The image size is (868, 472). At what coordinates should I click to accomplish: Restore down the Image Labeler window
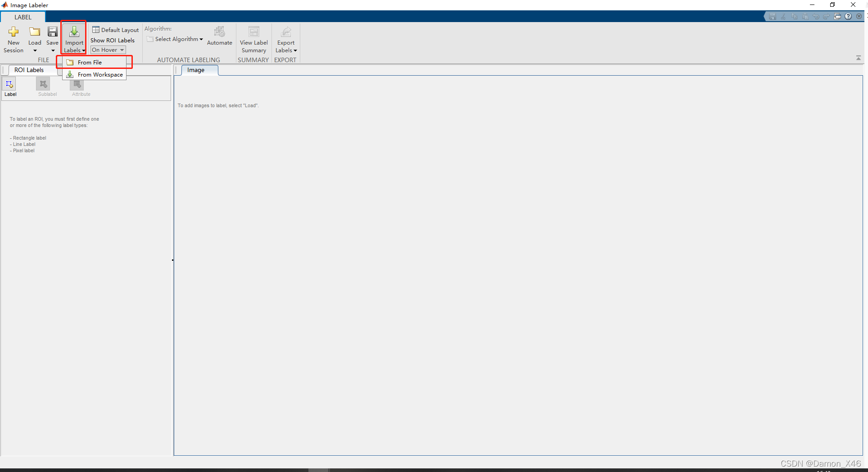coord(832,5)
